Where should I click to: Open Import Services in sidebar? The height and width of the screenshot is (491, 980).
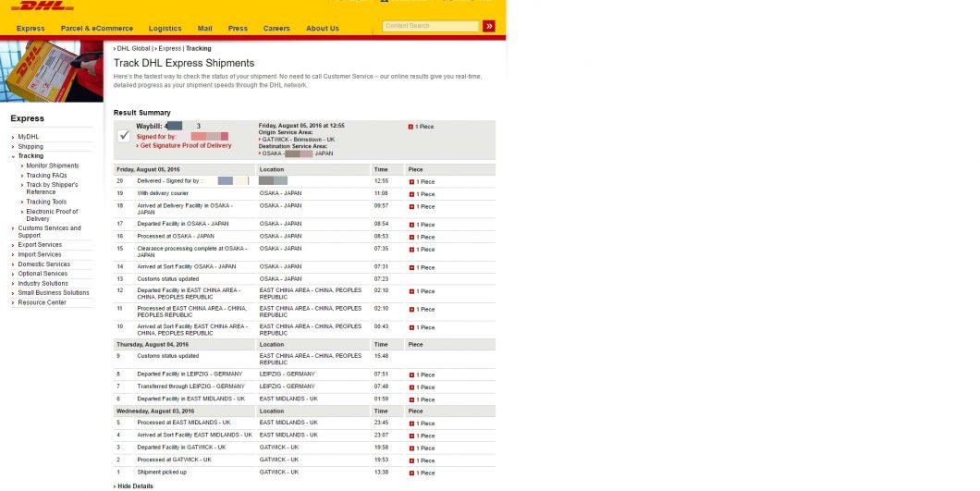click(40, 254)
